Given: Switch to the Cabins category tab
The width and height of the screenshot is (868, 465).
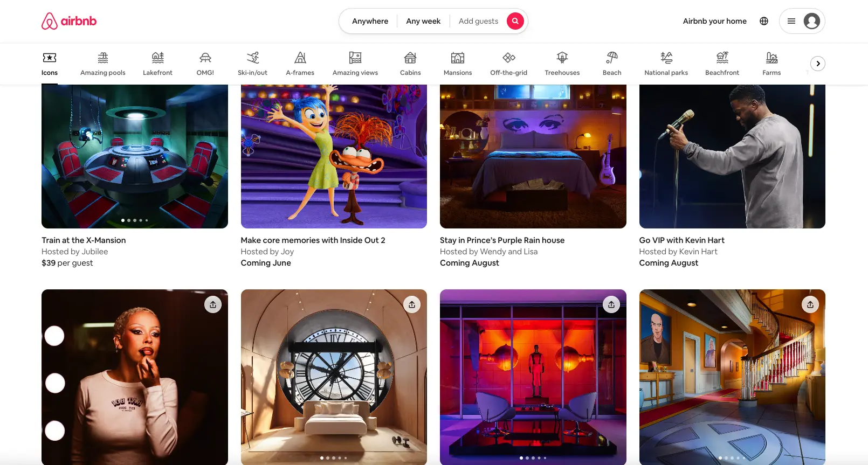Looking at the screenshot, I should pyautogui.click(x=410, y=64).
